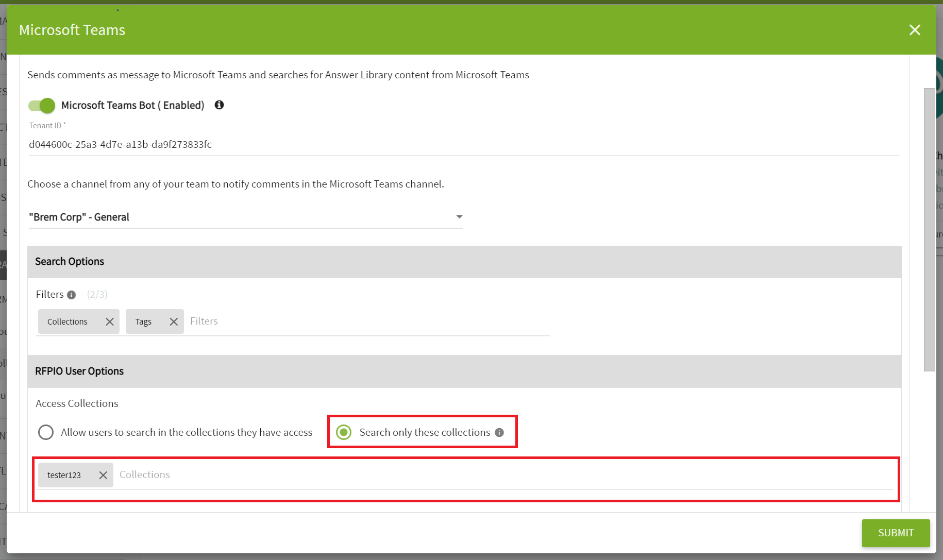Select the RFPIO User Options header
The width and height of the screenshot is (943, 560).
pyautogui.click(x=464, y=371)
